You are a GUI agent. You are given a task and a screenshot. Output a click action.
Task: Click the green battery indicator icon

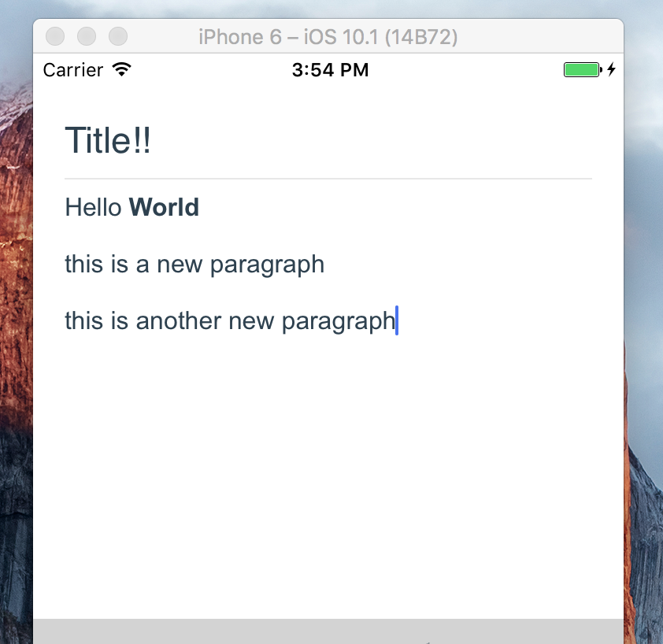(580, 69)
